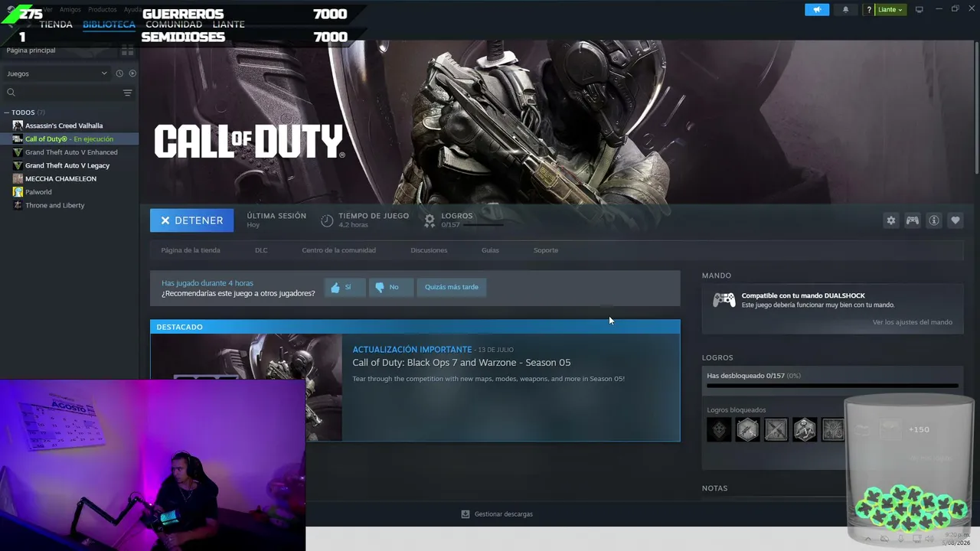Viewport: 980px width, 551px height.
Task: Open the notifications bell
Action: point(846,9)
